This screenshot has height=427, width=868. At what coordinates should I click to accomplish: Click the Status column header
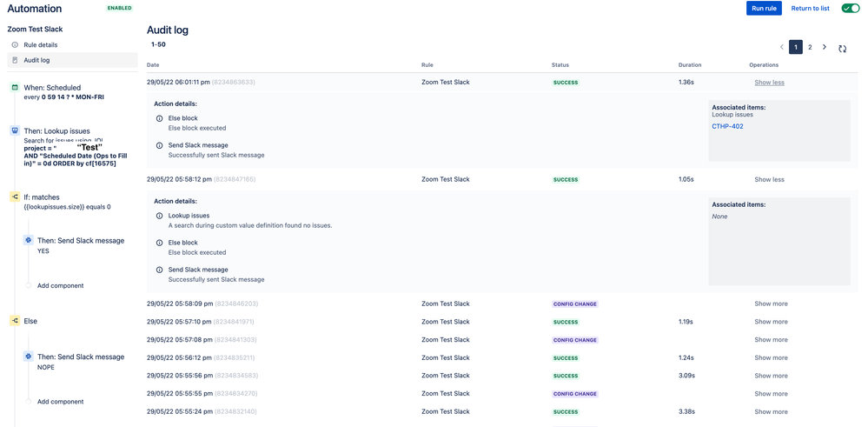560,65
